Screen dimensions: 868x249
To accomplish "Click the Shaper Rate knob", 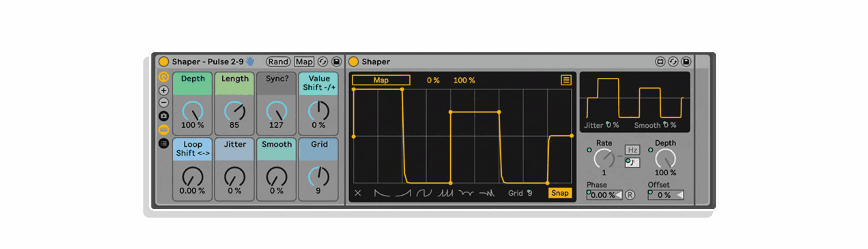I will [x=604, y=158].
